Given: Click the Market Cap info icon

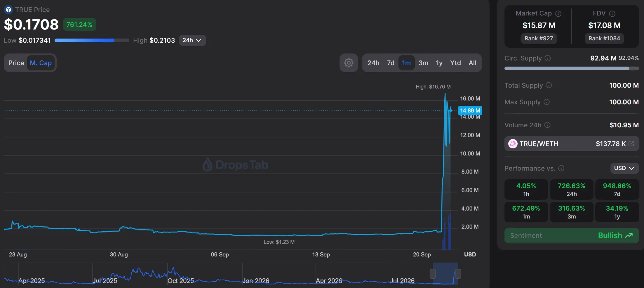Looking at the screenshot, I should coord(558,14).
